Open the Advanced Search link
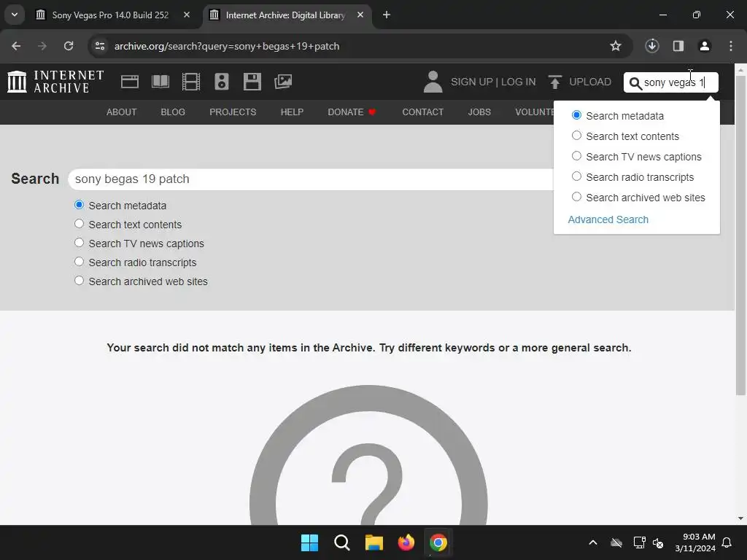The image size is (747, 560). tap(608, 219)
